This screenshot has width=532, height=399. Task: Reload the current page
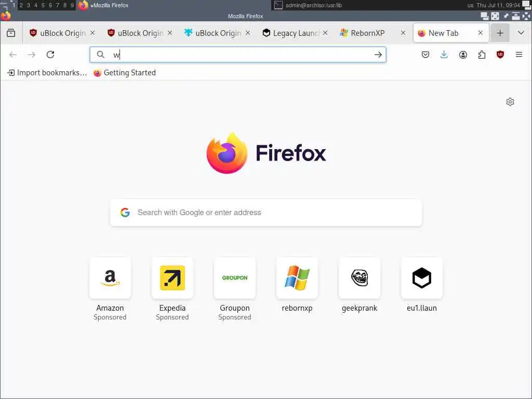tap(50, 55)
